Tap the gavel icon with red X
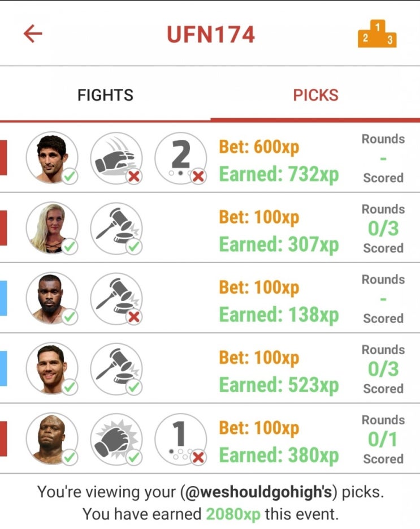 (116, 299)
